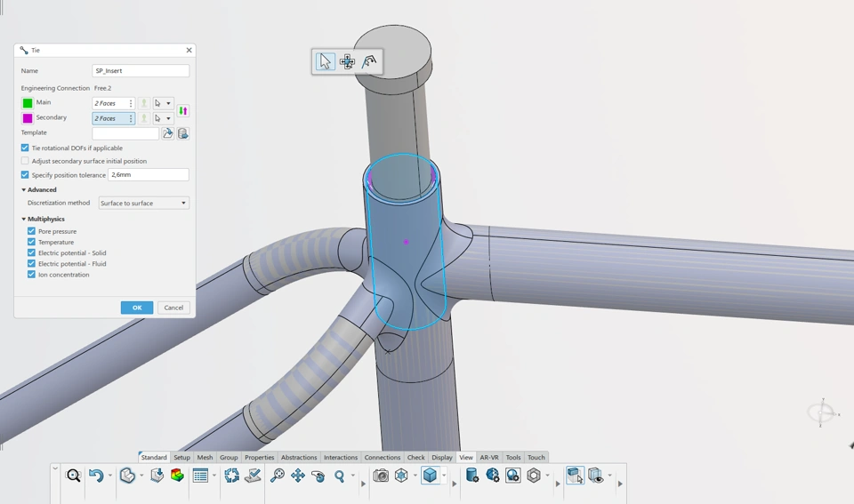Click the camera capture icon
This screenshot has width=854, height=504.
click(x=381, y=476)
